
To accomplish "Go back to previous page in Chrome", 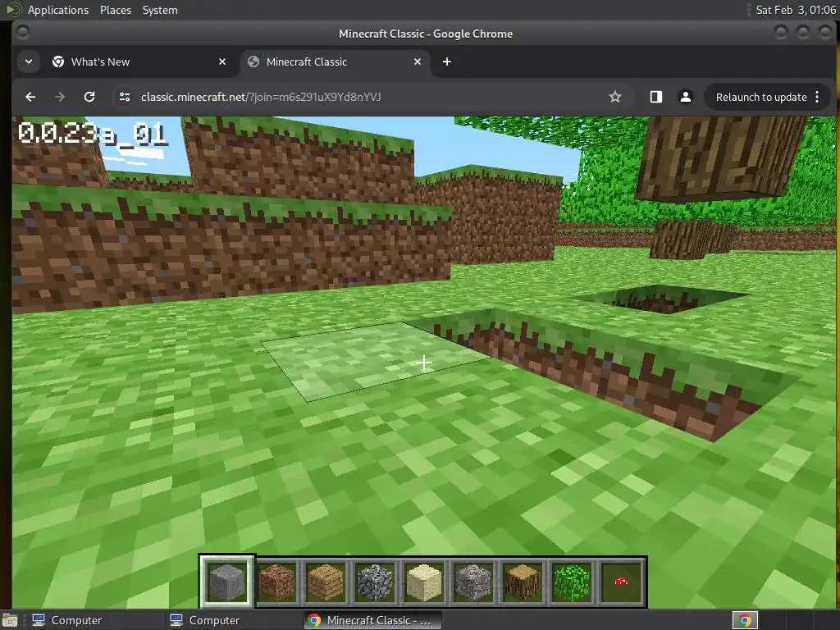I will pos(30,97).
